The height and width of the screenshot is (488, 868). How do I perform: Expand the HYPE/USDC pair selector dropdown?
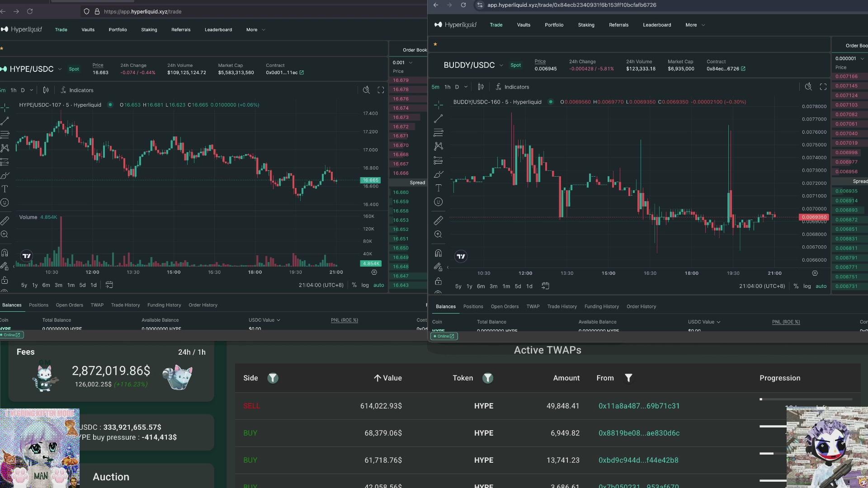59,69
